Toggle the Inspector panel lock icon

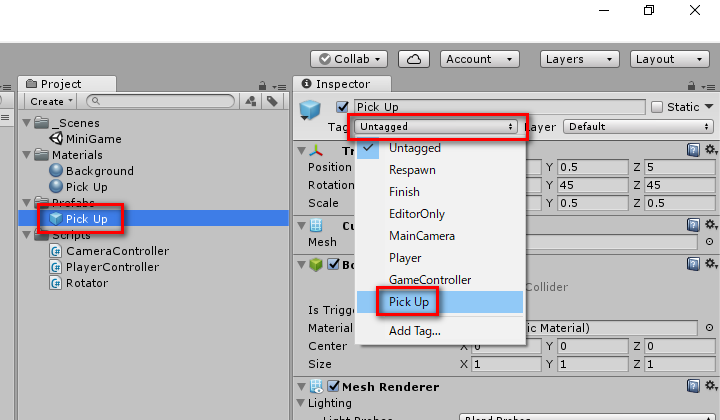pos(691,85)
